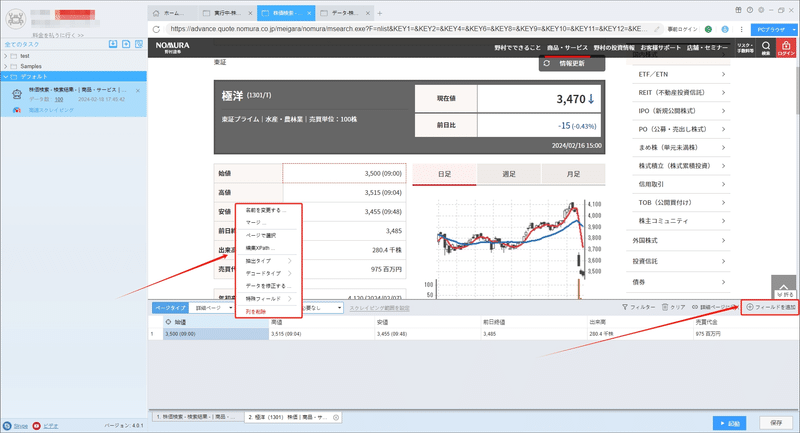This screenshot has width=800, height=433.
Task: Open a new tab with the plus
Action: point(380,13)
